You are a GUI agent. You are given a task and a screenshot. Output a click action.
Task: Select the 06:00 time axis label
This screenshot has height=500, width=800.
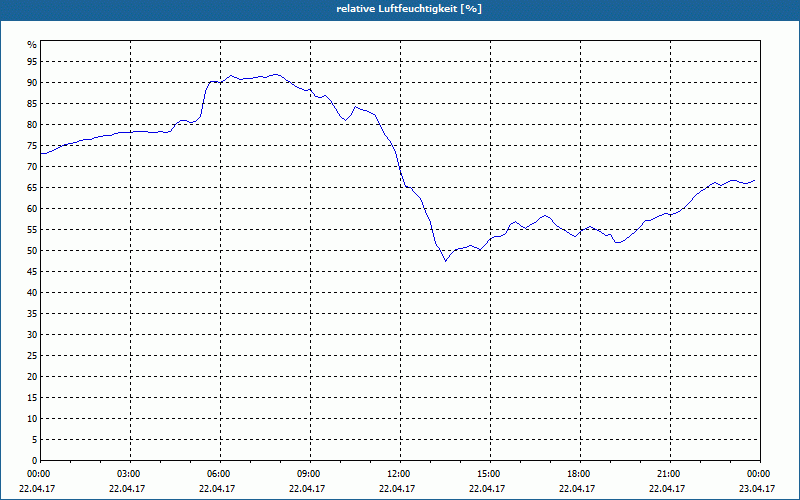point(220,474)
